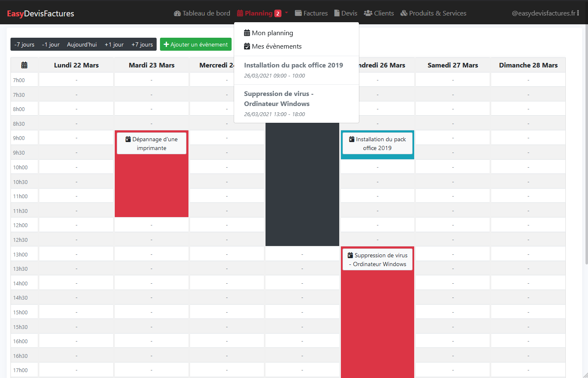This screenshot has height=378, width=588.
Task: Open the Installation du pack office event card
Action: (377, 144)
